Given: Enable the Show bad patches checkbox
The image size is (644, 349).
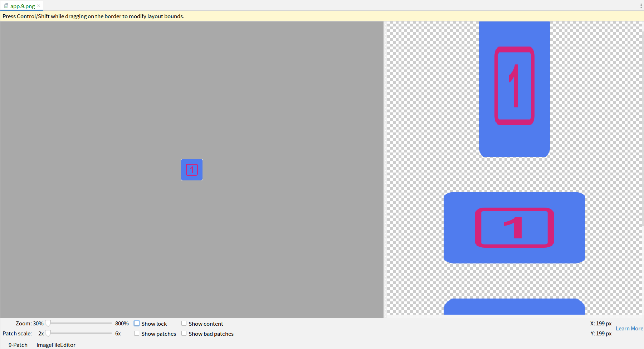Looking at the screenshot, I should click(184, 333).
